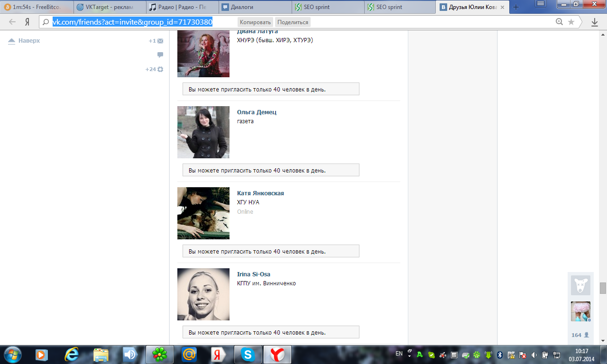Click Диана Латуга's photo thumbnail
The height and width of the screenshot is (364, 607).
(203, 53)
